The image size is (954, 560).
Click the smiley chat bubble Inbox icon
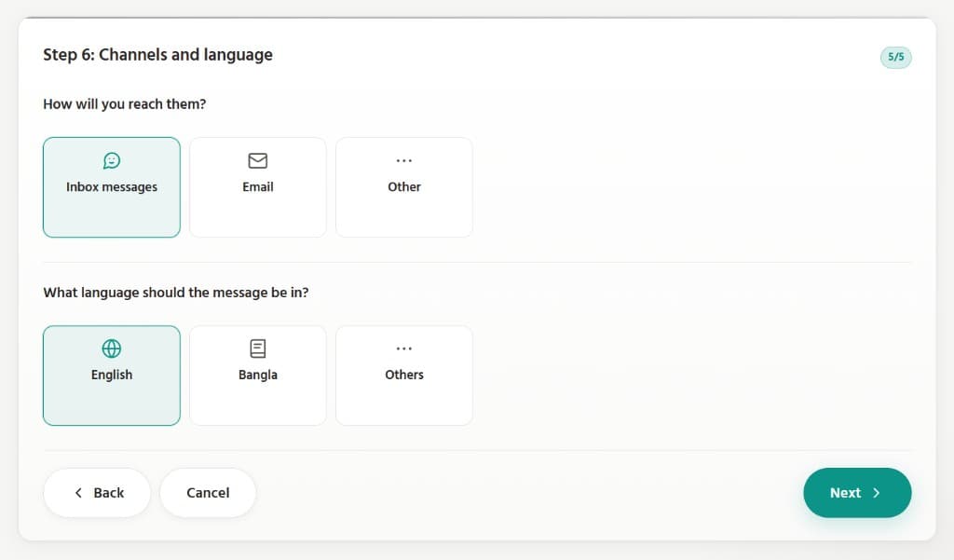[112, 161]
